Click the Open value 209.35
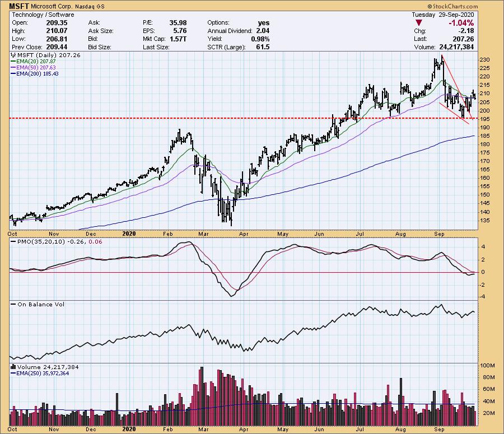The image size is (504, 434). [57, 23]
